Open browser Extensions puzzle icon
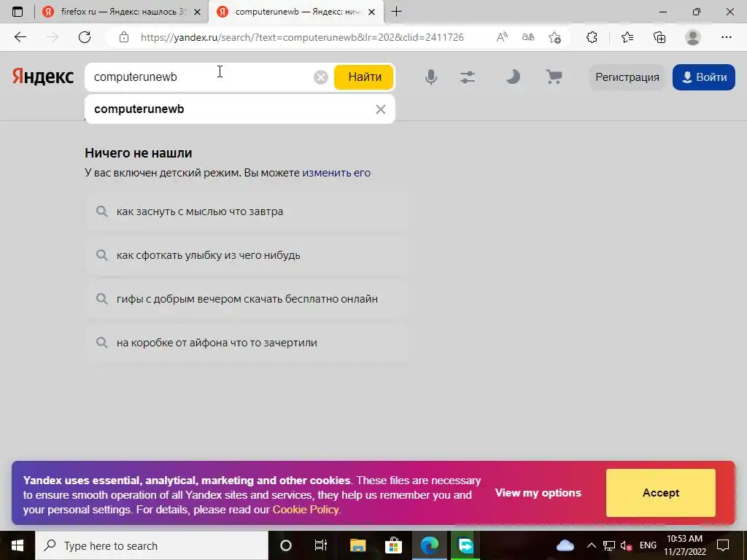 592,37
